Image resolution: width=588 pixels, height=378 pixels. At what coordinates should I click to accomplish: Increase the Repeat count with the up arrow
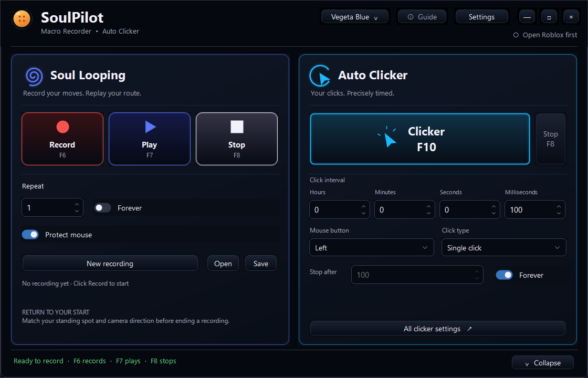[x=77, y=204]
